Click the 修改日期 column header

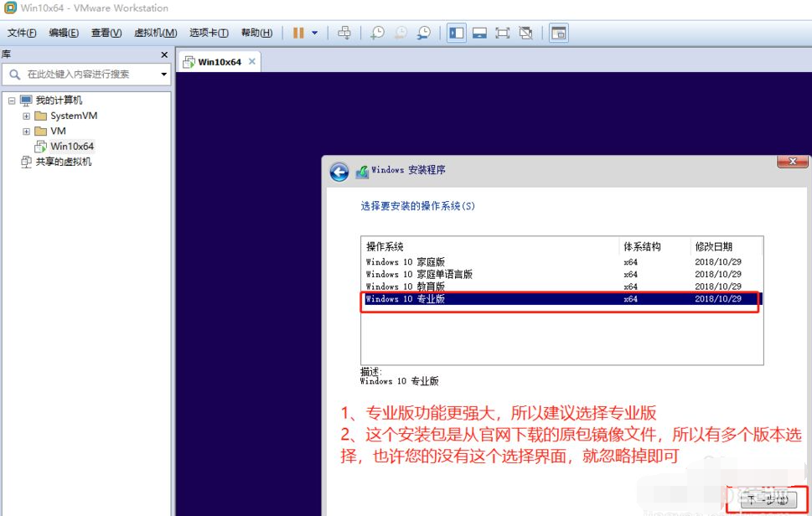[727, 247]
